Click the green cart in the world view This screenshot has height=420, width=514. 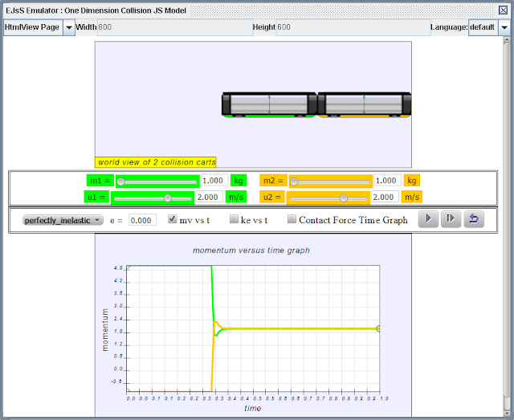(269, 105)
